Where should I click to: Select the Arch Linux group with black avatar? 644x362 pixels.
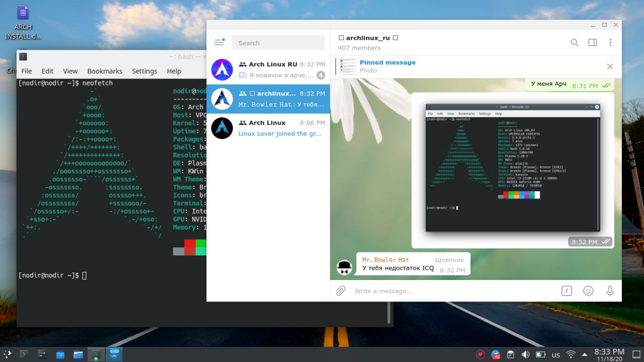pos(222,128)
